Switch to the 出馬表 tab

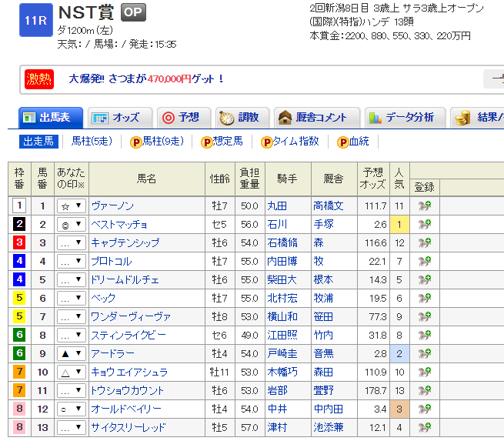(x=51, y=118)
